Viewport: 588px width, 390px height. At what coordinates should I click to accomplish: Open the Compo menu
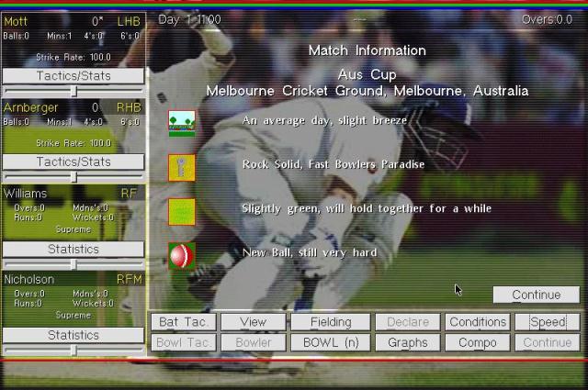coord(477,342)
